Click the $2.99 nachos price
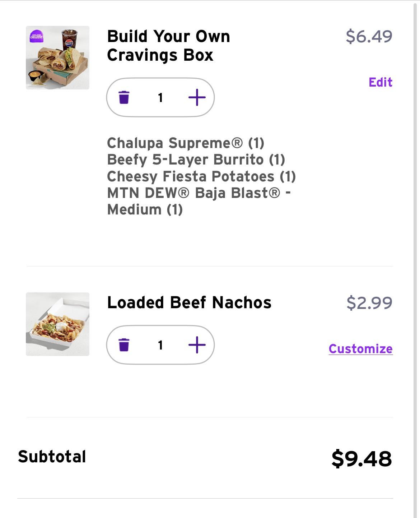The height and width of the screenshot is (518, 420). click(x=369, y=303)
